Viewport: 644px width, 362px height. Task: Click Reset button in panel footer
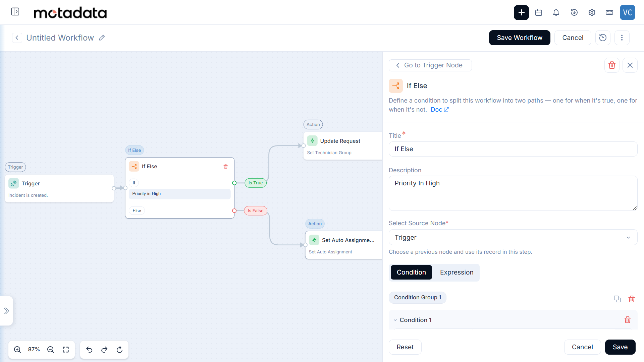405,347
